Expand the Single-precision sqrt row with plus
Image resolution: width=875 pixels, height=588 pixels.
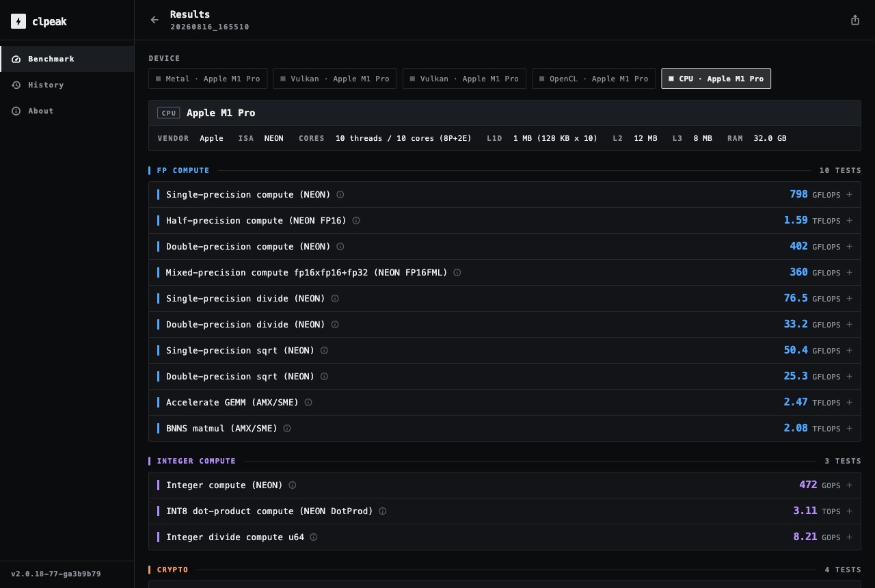[x=850, y=351]
